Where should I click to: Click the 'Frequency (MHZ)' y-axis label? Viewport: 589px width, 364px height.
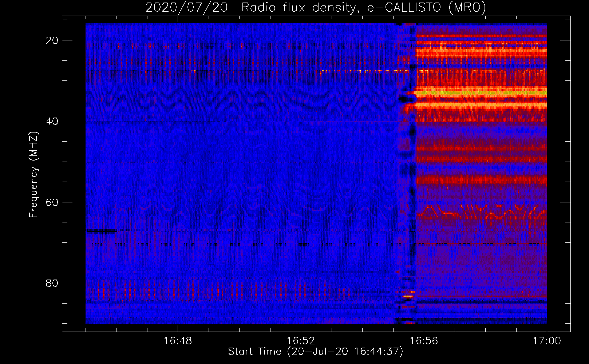[33, 175]
